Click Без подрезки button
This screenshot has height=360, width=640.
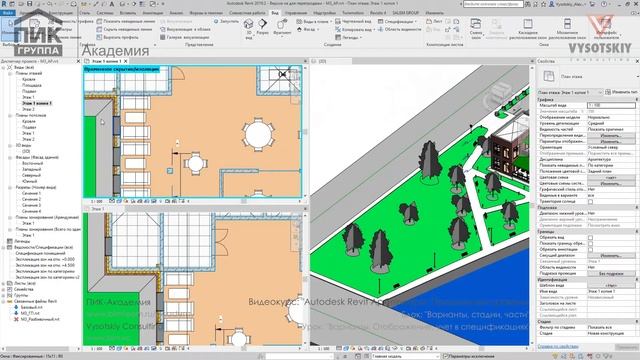pos(611,273)
